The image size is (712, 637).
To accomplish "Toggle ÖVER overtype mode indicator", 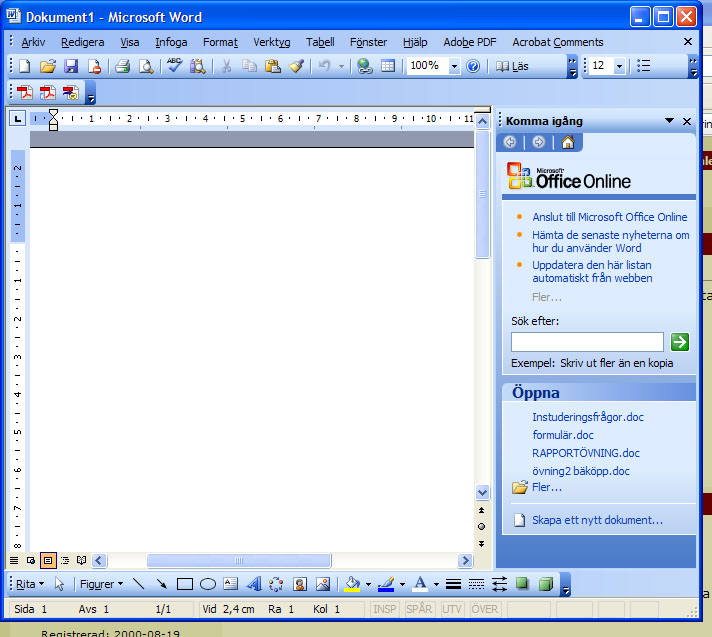I will point(484,609).
